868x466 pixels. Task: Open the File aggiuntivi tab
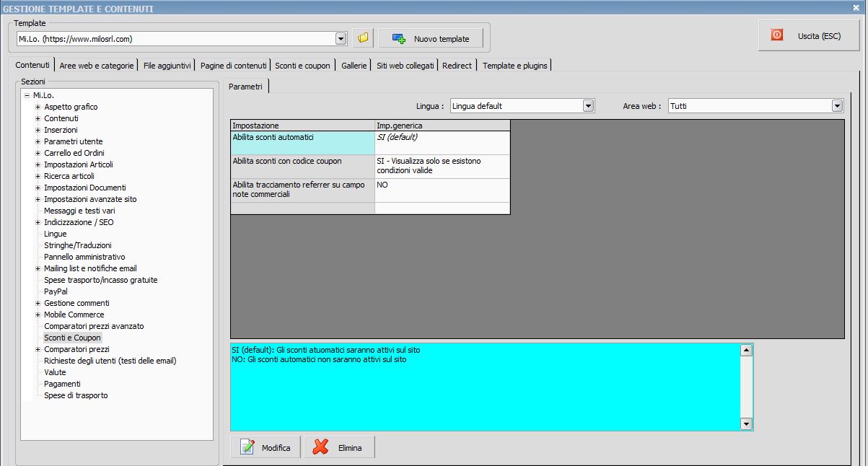point(167,66)
